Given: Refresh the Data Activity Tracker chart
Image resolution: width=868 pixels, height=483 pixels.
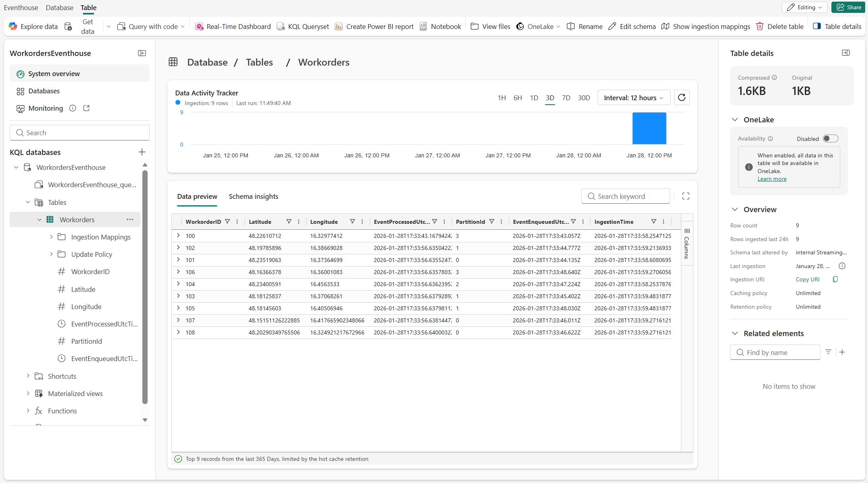Looking at the screenshot, I should tap(681, 97).
